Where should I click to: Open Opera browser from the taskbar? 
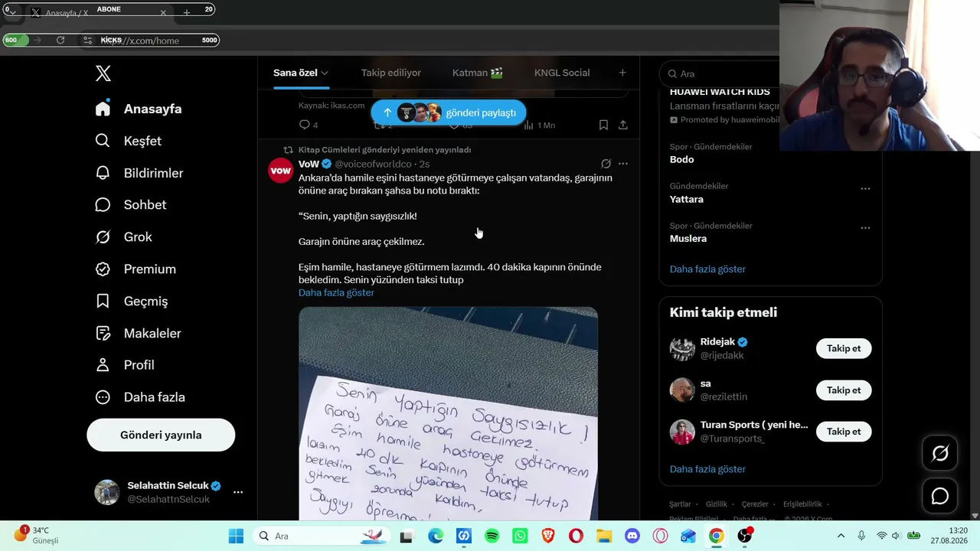pos(576,536)
